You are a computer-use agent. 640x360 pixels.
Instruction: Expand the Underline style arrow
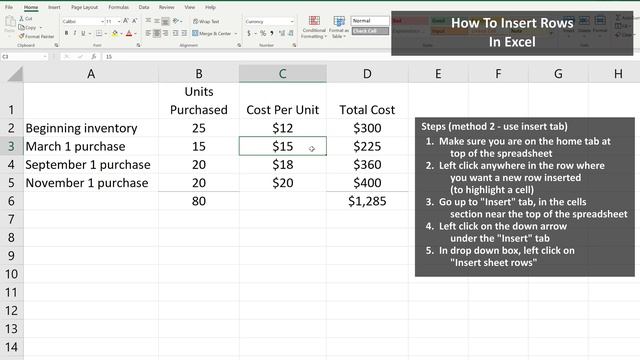89,33
